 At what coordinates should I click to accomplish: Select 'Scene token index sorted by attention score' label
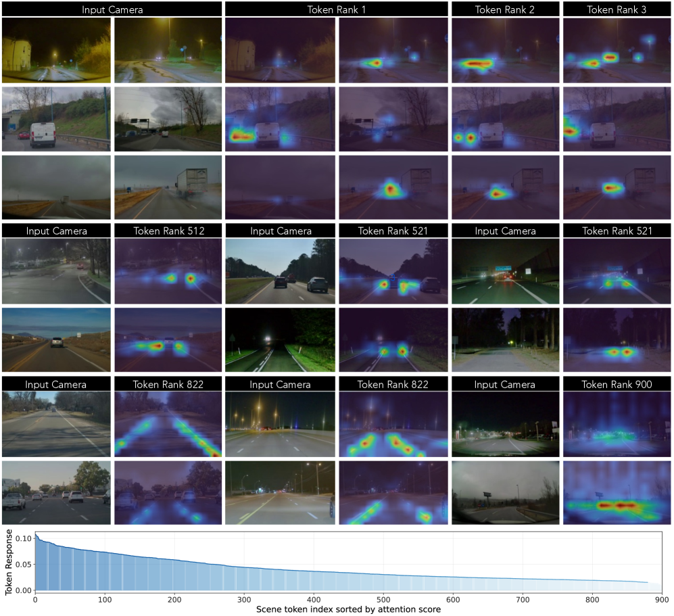pyautogui.click(x=348, y=609)
